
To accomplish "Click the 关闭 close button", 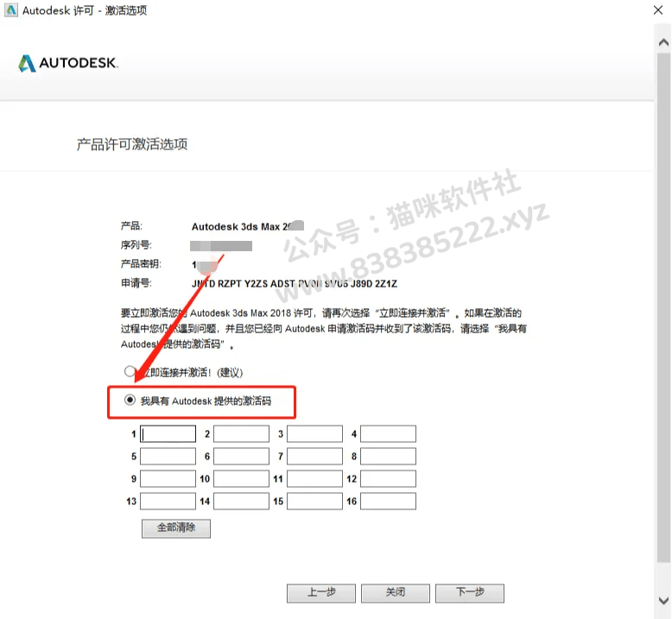I will pyautogui.click(x=395, y=593).
